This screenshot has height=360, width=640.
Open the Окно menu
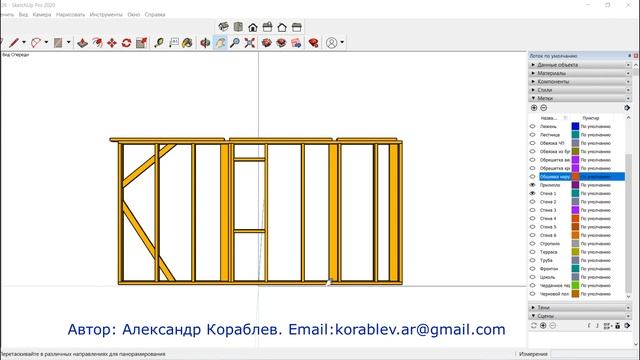[133, 15]
